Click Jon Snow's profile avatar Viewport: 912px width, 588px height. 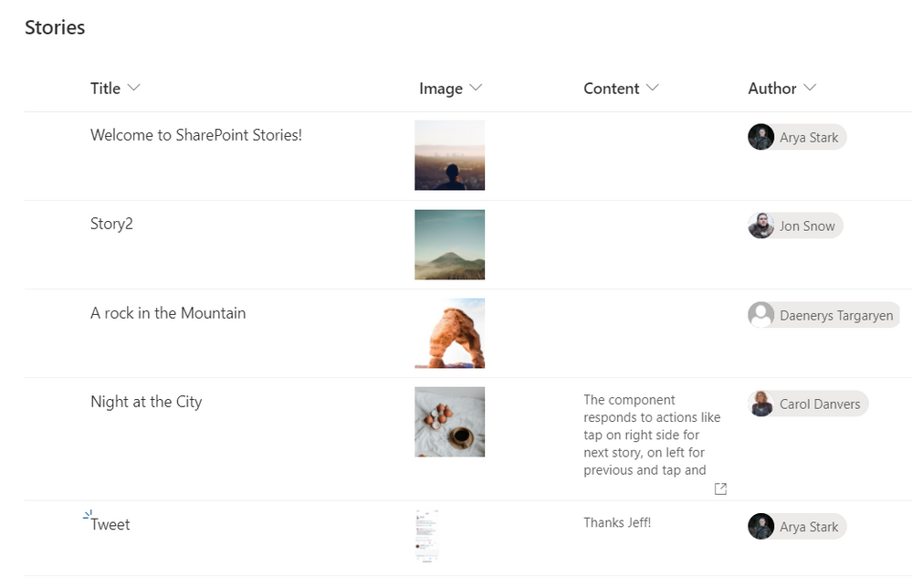pos(760,226)
